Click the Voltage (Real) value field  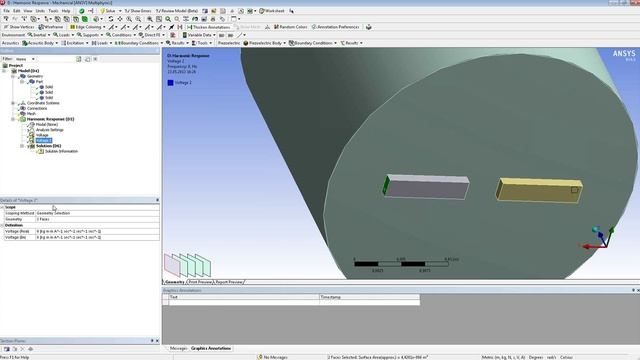click(x=97, y=231)
